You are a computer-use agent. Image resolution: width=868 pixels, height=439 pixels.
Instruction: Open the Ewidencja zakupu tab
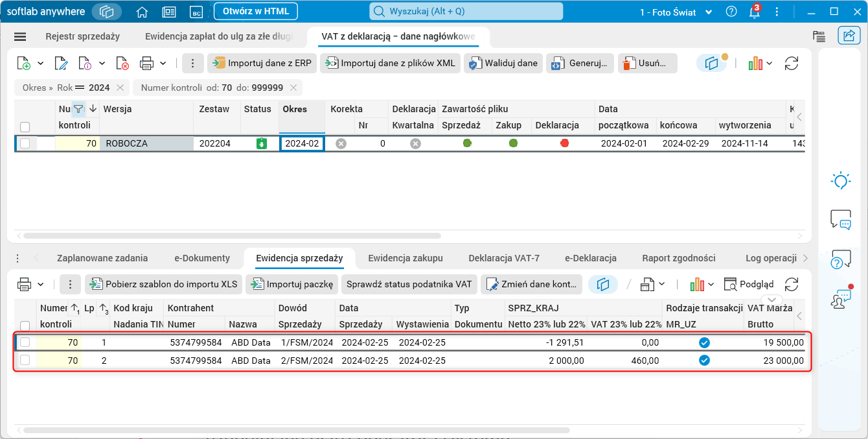coord(405,258)
